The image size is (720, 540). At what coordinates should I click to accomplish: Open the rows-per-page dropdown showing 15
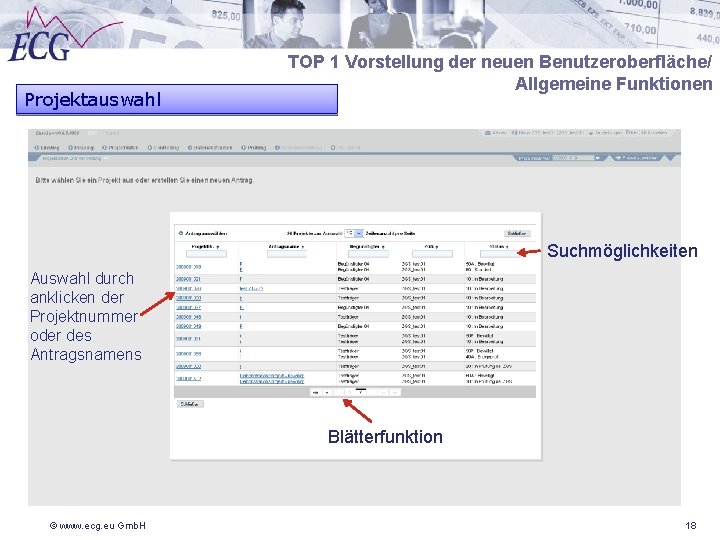[354, 233]
